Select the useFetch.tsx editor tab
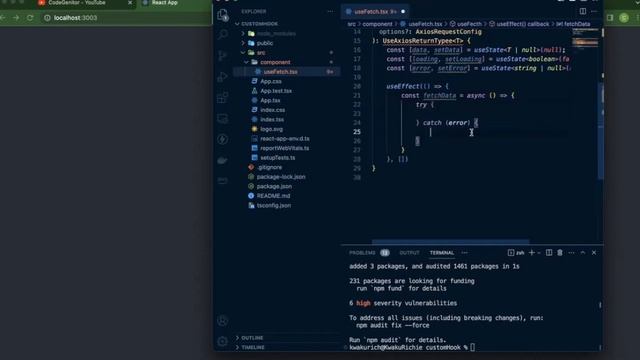Screen dimensions: 640x360 click(375, 11)
